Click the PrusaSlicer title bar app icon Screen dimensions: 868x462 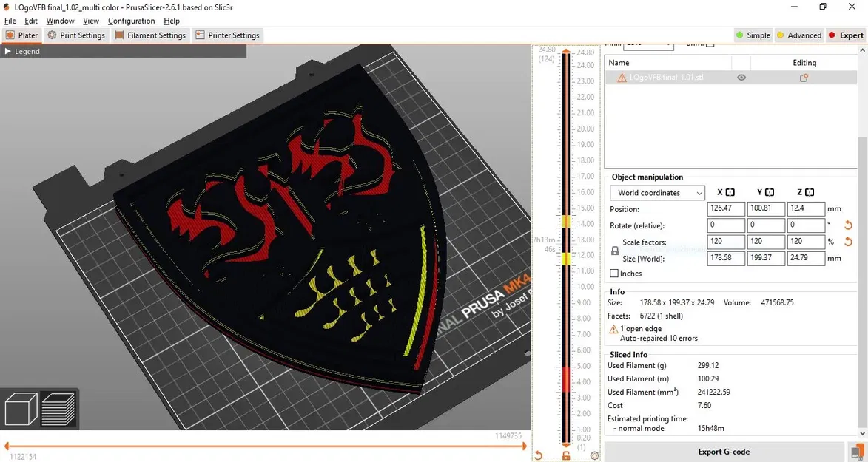[6, 7]
